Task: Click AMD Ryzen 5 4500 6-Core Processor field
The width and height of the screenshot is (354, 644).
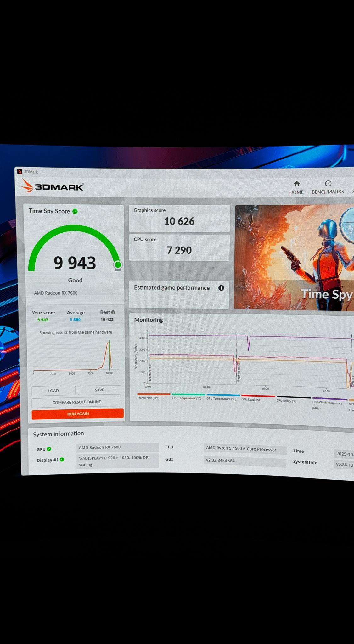Action: (245, 449)
